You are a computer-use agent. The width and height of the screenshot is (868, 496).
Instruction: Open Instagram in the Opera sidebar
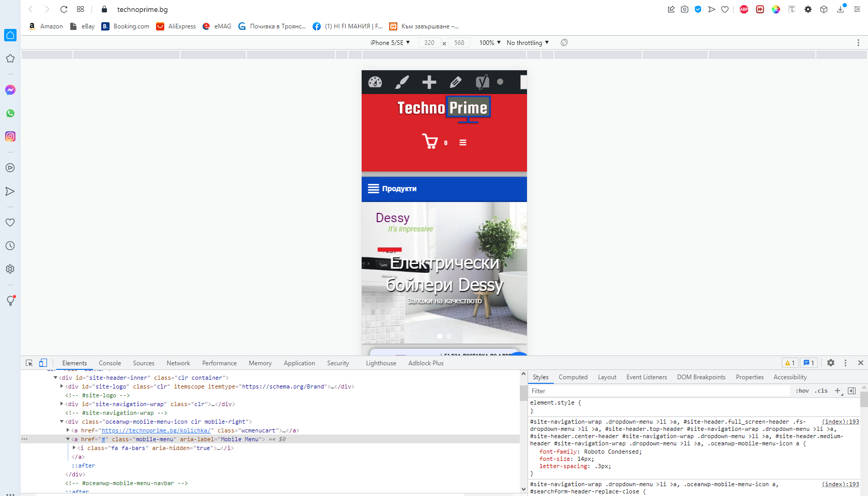pyautogui.click(x=10, y=136)
